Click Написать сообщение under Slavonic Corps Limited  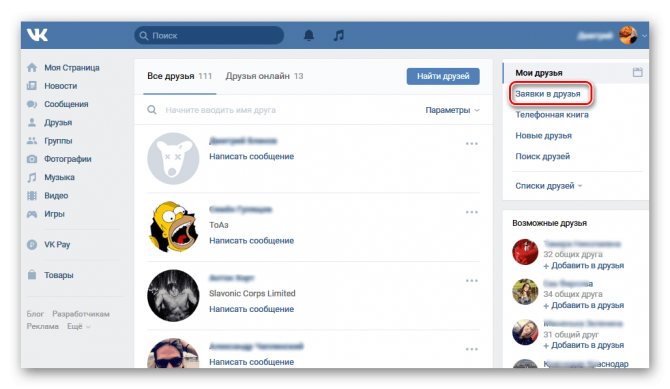coord(251,309)
